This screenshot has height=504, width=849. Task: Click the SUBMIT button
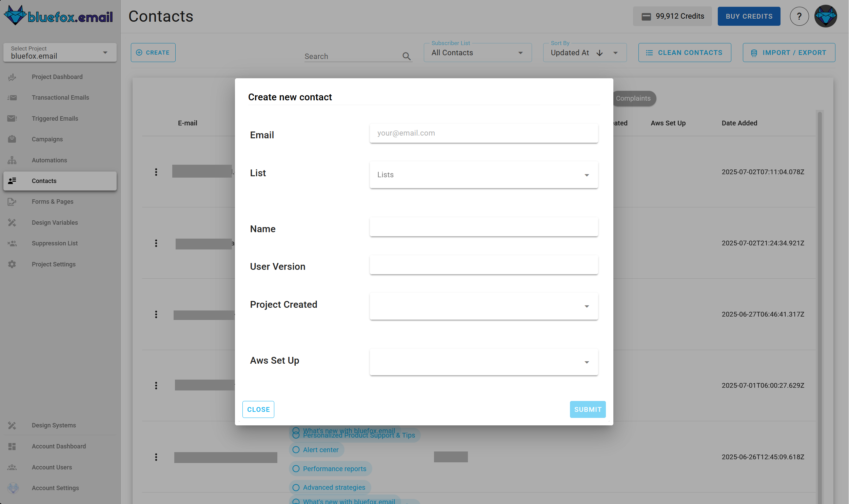pos(588,409)
